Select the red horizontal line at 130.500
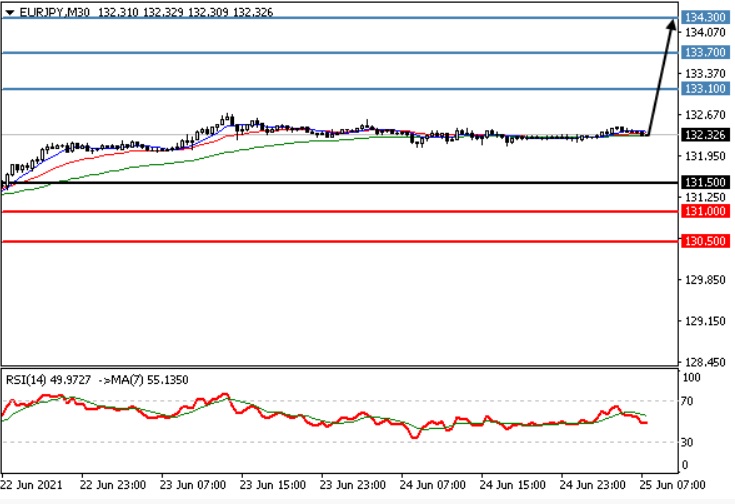 pos(340,241)
